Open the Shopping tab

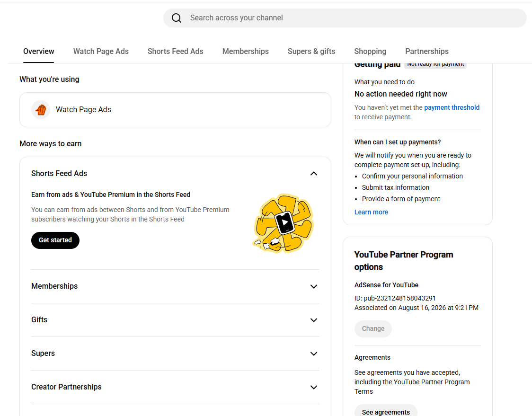coord(370,51)
